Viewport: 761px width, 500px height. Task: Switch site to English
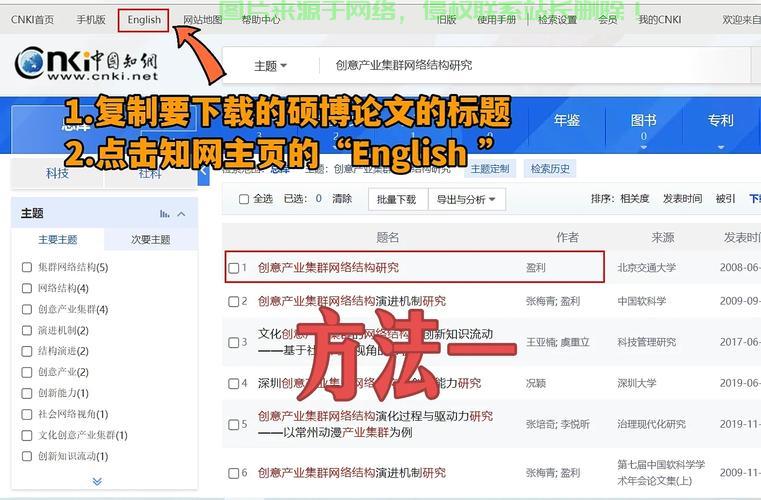click(x=144, y=20)
